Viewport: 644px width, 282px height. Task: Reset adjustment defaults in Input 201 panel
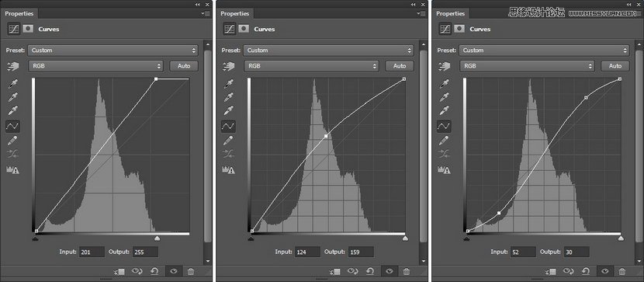click(155, 271)
